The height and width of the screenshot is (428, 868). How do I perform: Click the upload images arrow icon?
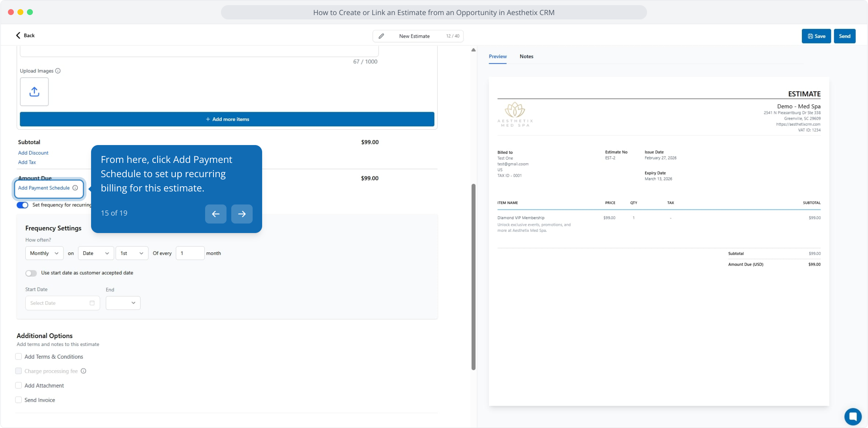pyautogui.click(x=34, y=92)
